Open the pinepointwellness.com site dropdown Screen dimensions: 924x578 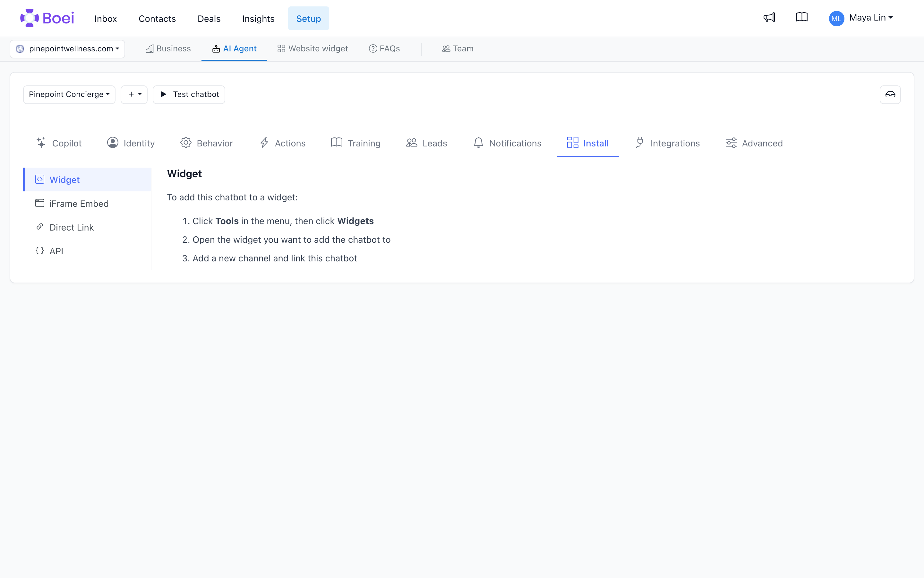click(67, 49)
